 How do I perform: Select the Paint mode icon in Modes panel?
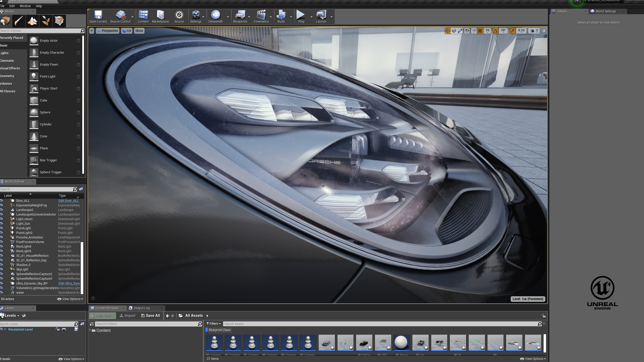click(19, 21)
